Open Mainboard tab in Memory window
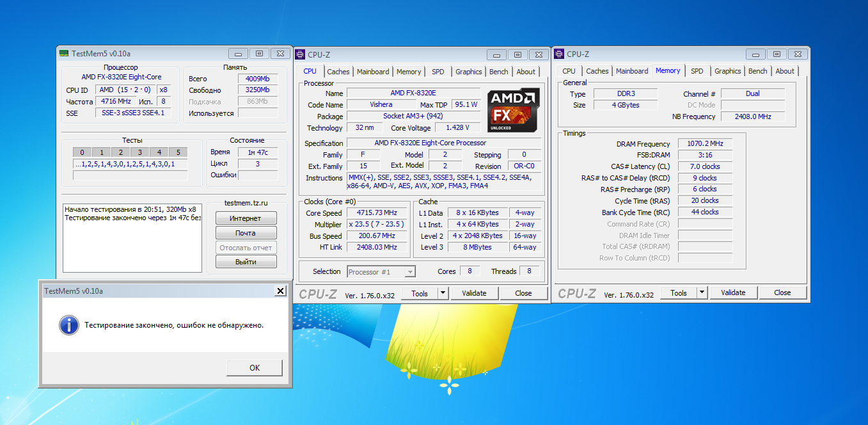The image size is (868, 425). [632, 71]
